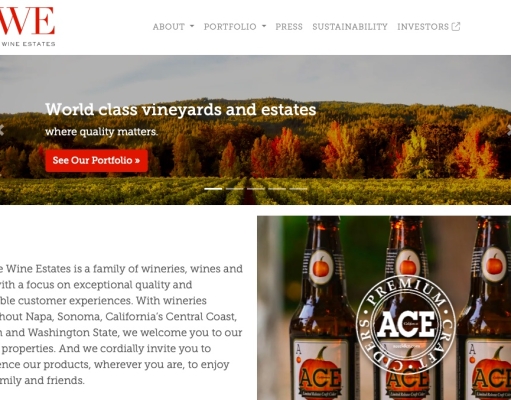The width and height of the screenshot is (511, 400).
Task: Click the external link icon beside Investors
Action: (x=456, y=27)
